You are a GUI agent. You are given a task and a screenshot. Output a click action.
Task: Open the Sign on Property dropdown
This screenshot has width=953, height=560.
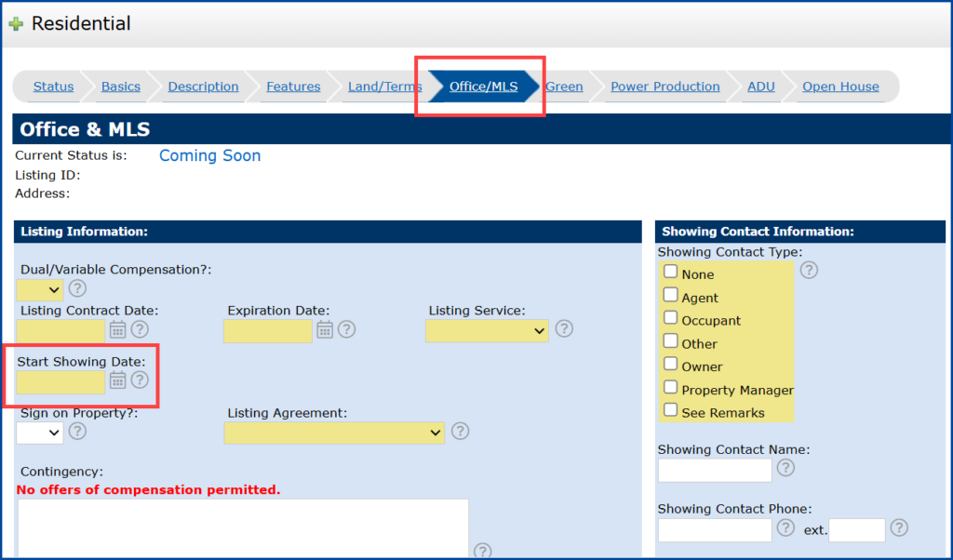point(37,433)
